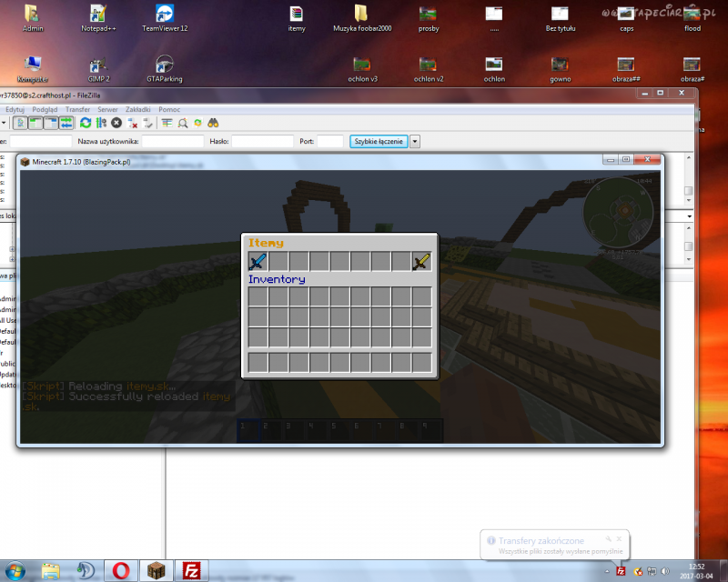Toggle message log display in FileZilla toolbar
Image resolution: width=728 pixels, height=582 pixels.
click(20, 123)
